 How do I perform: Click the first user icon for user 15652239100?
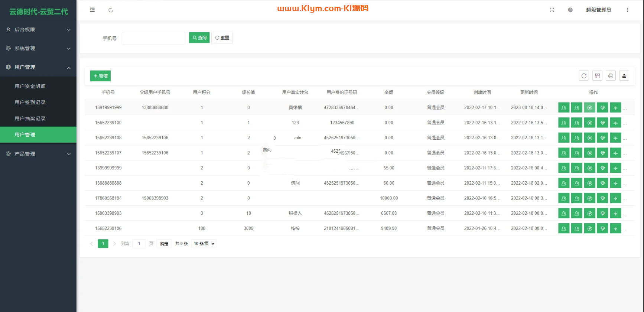pos(564,123)
